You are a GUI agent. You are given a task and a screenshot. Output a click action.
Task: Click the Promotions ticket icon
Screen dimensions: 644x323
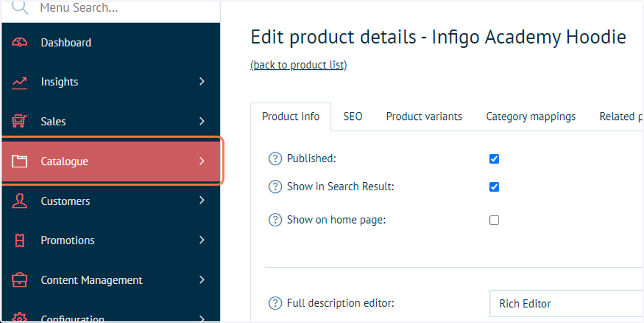(20, 240)
